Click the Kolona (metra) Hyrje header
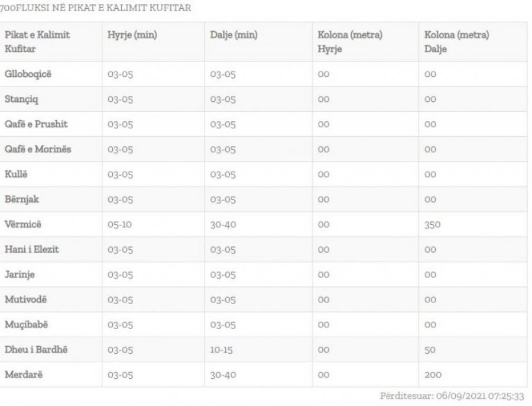 pyautogui.click(x=350, y=42)
